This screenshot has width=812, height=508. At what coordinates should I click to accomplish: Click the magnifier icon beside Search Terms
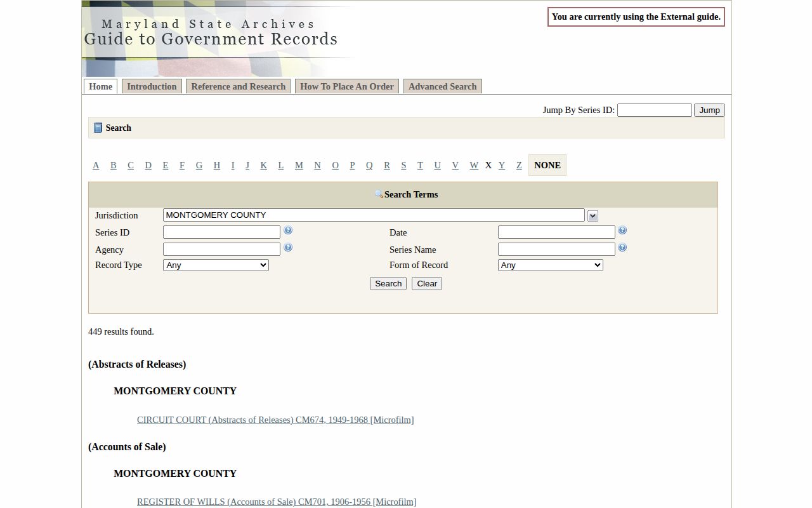tap(379, 194)
